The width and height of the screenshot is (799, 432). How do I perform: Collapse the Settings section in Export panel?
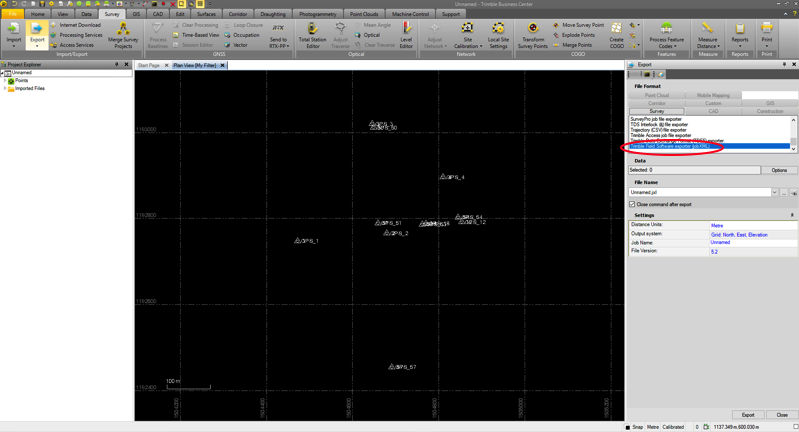[x=792, y=215]
